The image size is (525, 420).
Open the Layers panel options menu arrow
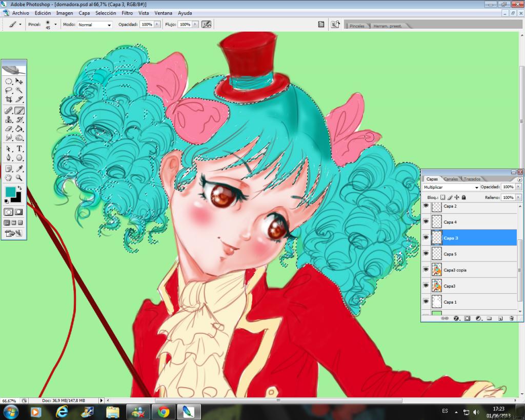(x=520, y=179)
